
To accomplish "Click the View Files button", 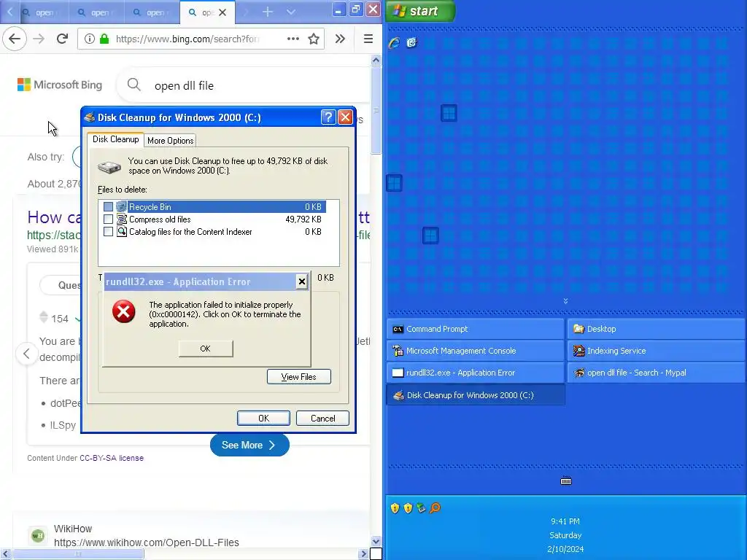I will tap(298, 377).
